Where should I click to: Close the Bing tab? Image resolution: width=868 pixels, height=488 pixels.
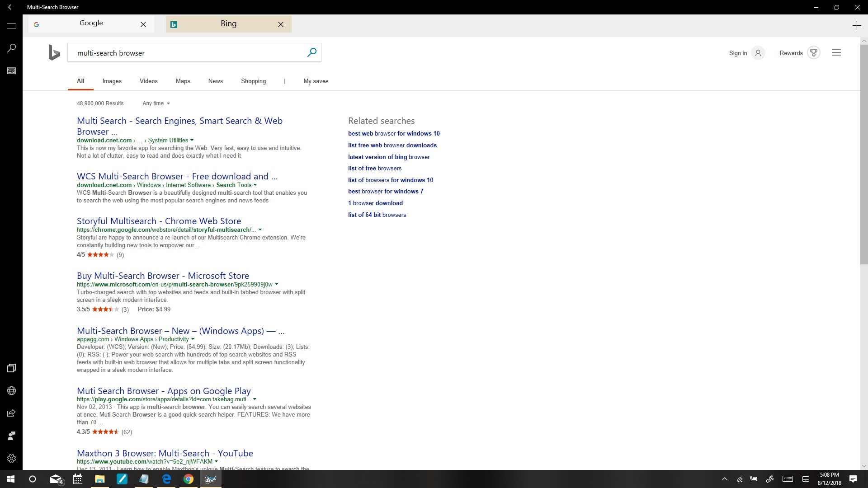click(281, 24)
